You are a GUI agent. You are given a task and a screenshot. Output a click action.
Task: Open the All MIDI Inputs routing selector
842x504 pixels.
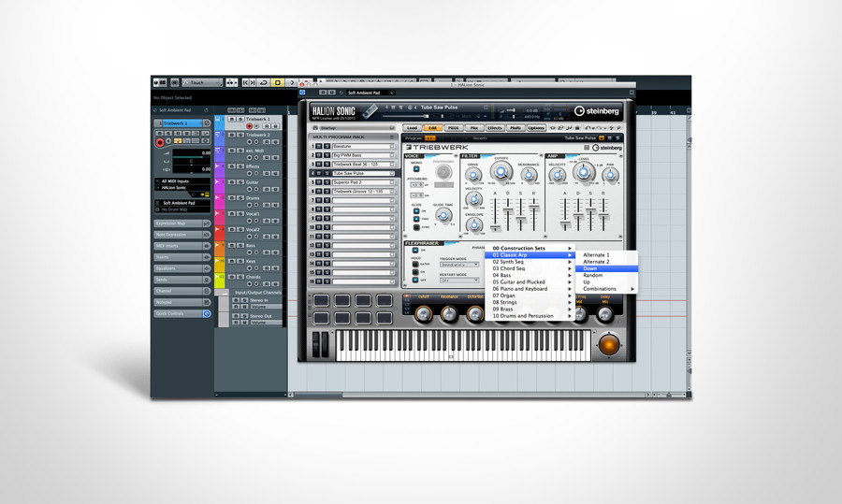pos(182,180)
